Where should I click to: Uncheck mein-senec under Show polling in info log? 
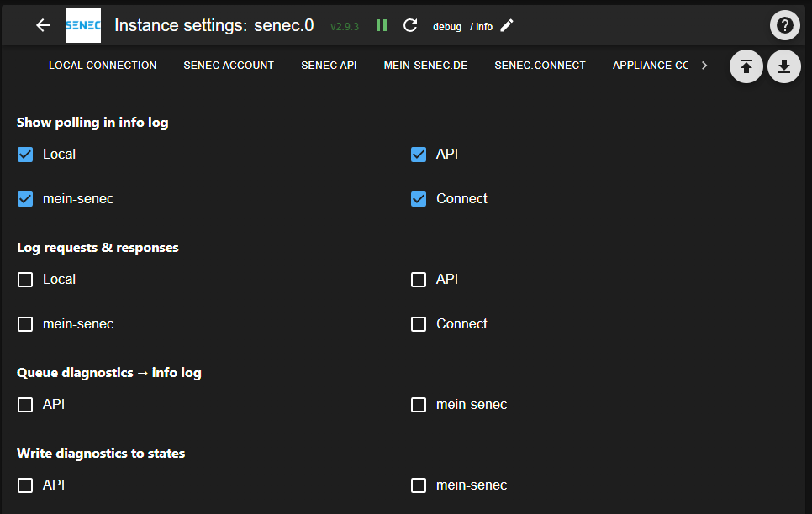tap(25, 199)
